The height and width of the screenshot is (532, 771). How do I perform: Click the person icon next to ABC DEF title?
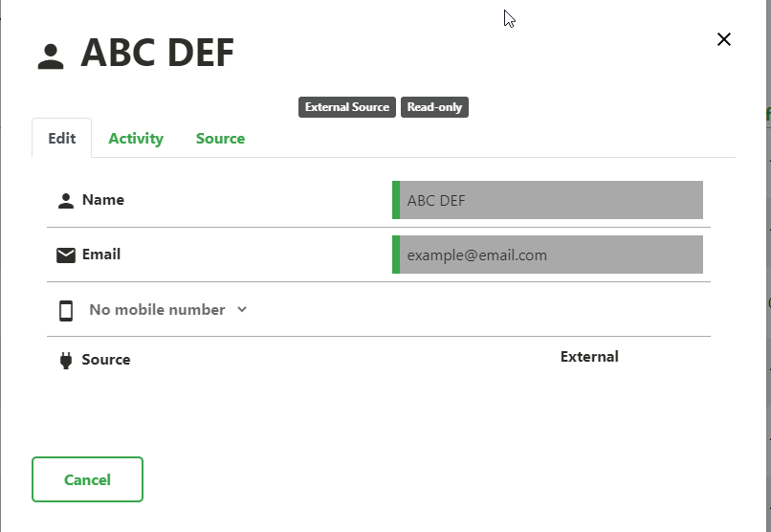(51, 56)
